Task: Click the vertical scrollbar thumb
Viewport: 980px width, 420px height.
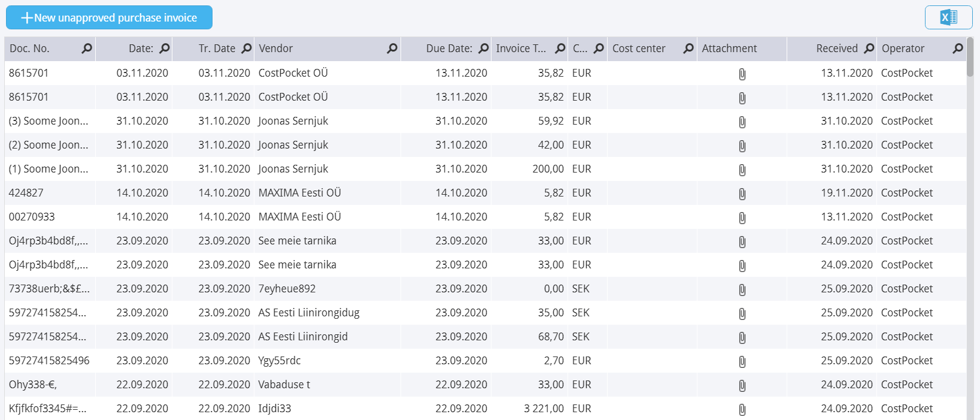Action: point(970,57)
